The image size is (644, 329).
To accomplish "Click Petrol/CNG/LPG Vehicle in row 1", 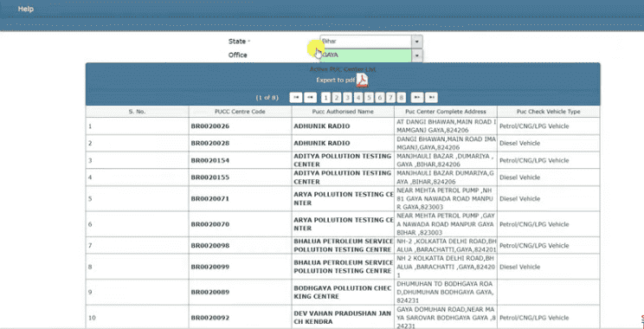I will (534, 126).
